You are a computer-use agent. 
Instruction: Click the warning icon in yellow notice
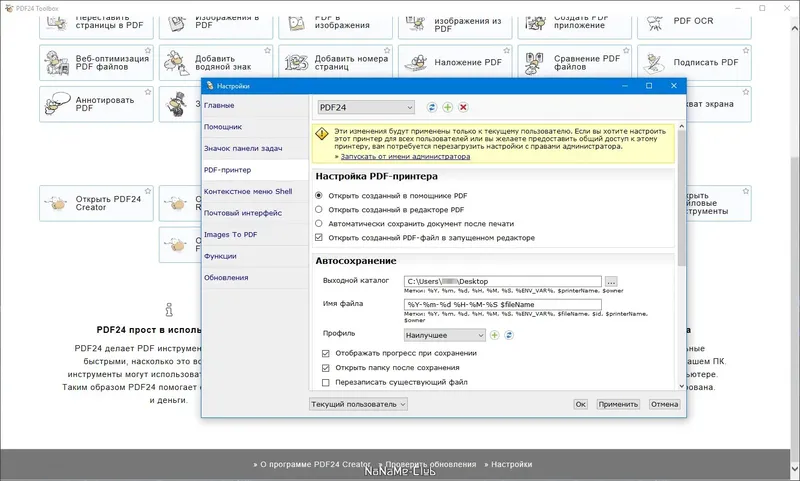(x=322, y=134)
